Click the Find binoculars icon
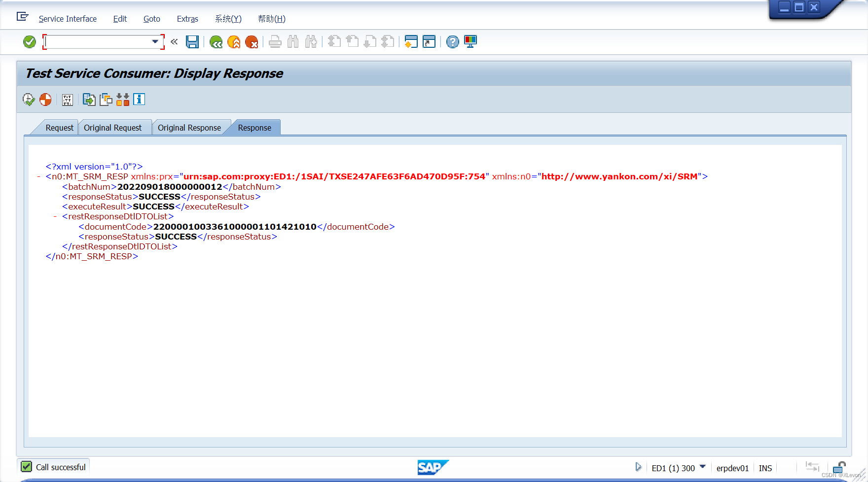 [x=293, y=42]
